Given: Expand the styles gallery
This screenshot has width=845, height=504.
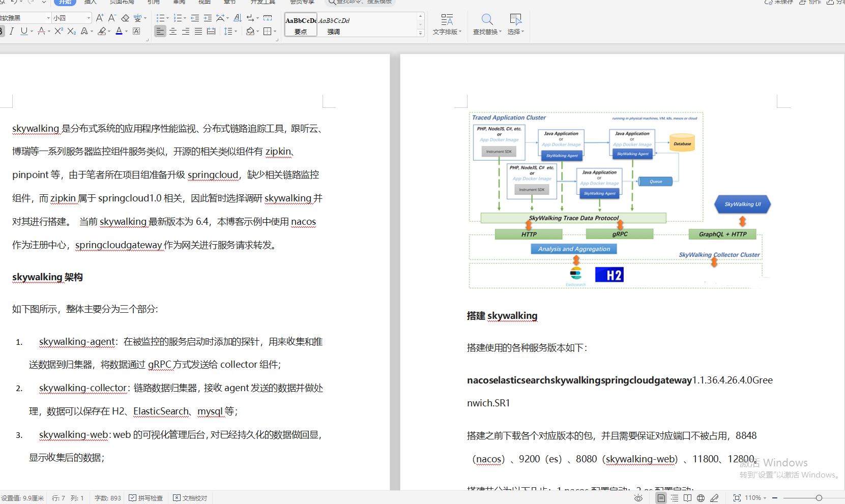Looking at the screenshot, I should pyautogui.click(x=420, y=33).
